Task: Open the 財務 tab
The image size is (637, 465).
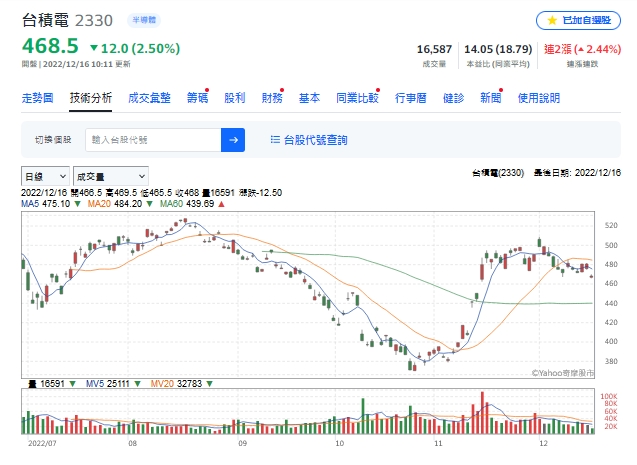Action: point(272,98)
